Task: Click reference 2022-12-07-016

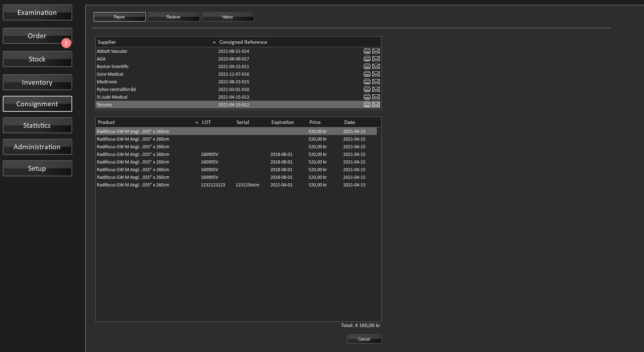Action: (x=234, y=74)
